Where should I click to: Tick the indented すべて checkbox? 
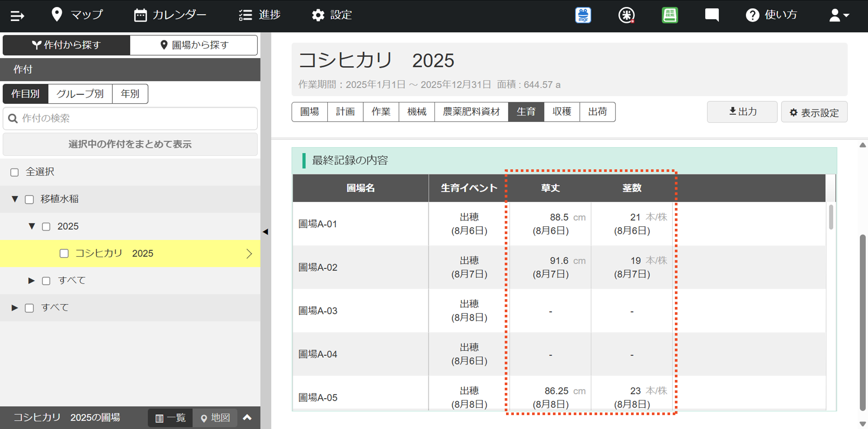pos(46,281)
